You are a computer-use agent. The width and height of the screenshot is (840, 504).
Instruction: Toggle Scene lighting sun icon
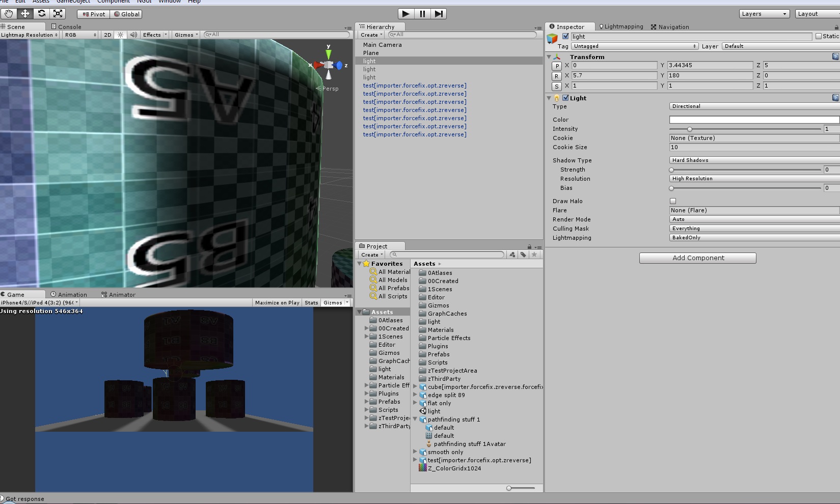click(120, 35)
